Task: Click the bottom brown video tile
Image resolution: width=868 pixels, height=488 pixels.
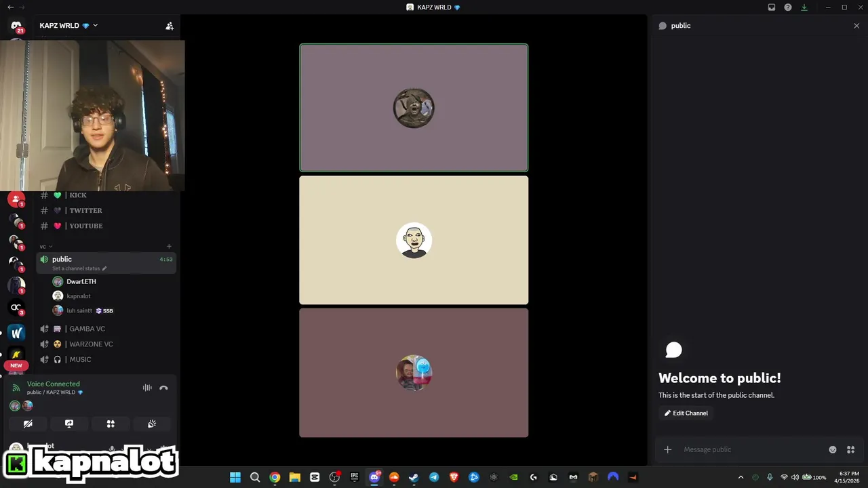Action: coord(414,373)
